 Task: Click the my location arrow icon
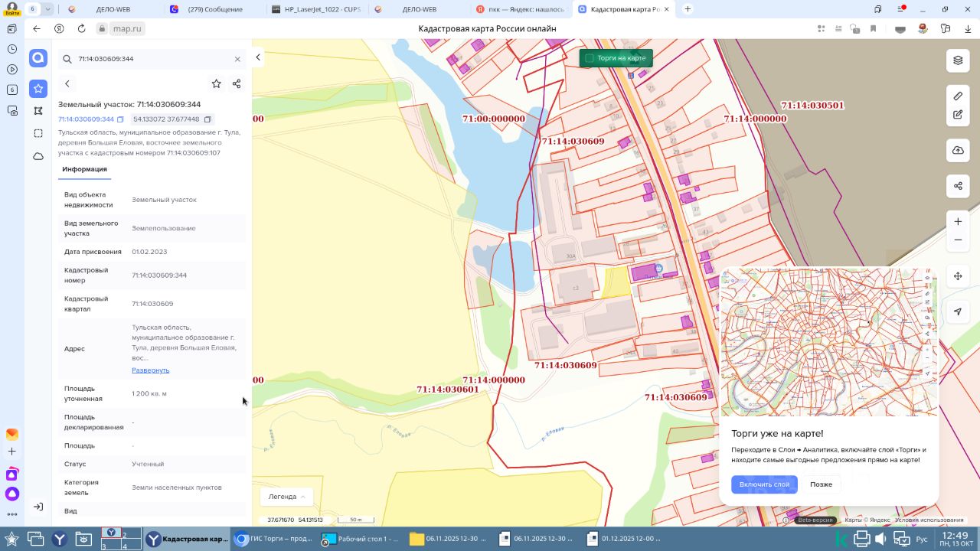pyautogui.click(x=958, y=311)
